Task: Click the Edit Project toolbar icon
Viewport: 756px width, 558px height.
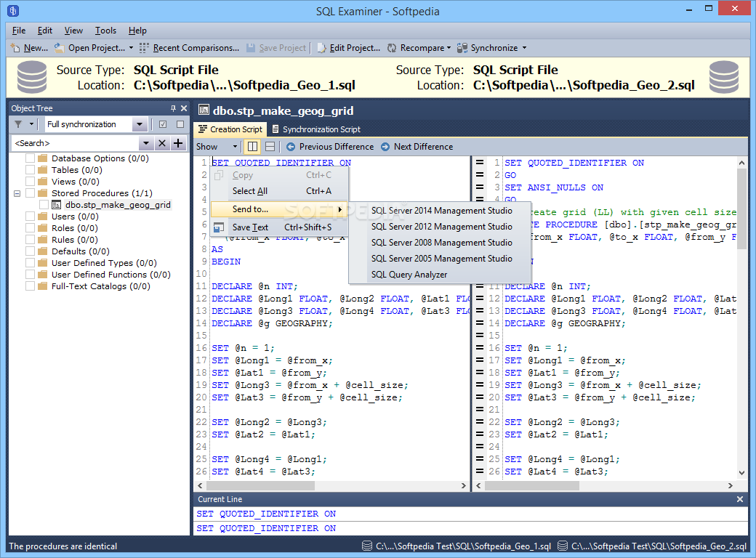Action: pos(321,48)
